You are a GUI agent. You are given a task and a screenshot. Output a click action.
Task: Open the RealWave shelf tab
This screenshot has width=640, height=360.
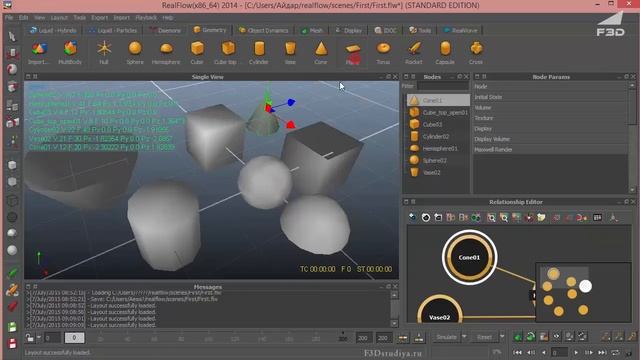[460, 31]
